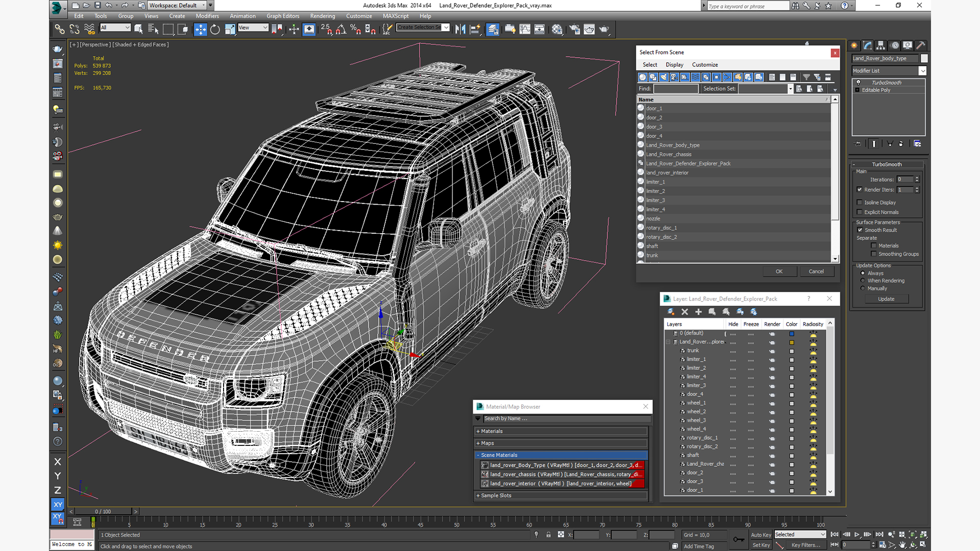
Task: Open Display menu in Select From Scene
Action: pos(674,65)
